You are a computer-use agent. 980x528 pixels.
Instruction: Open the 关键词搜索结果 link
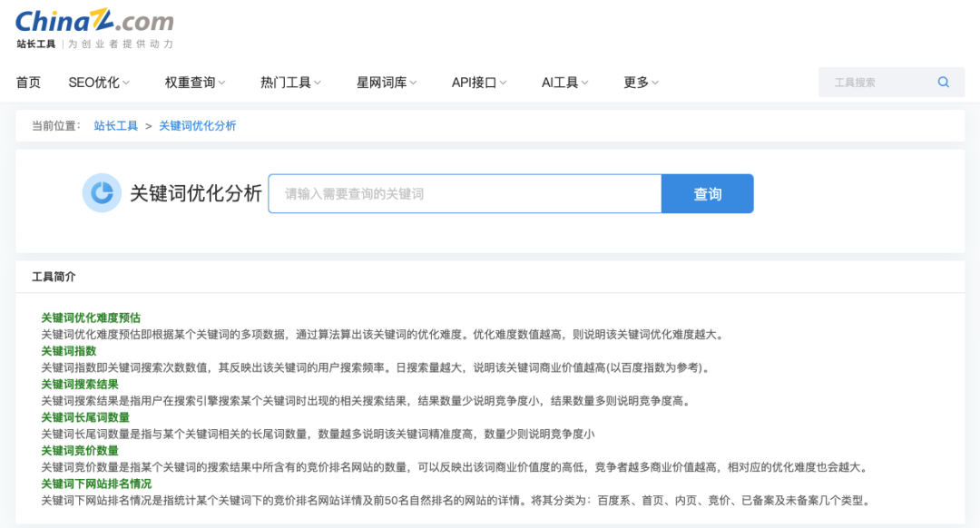click(x=79, y=384)
